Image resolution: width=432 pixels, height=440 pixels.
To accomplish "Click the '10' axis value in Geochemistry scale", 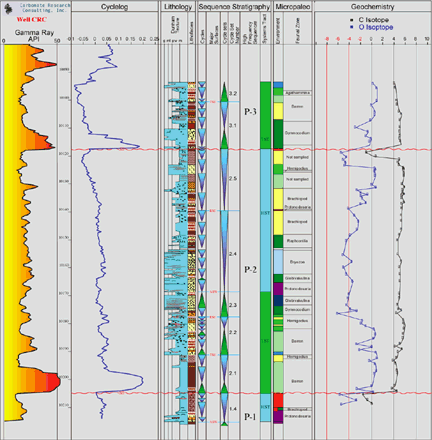I will (x=427, y=39).
